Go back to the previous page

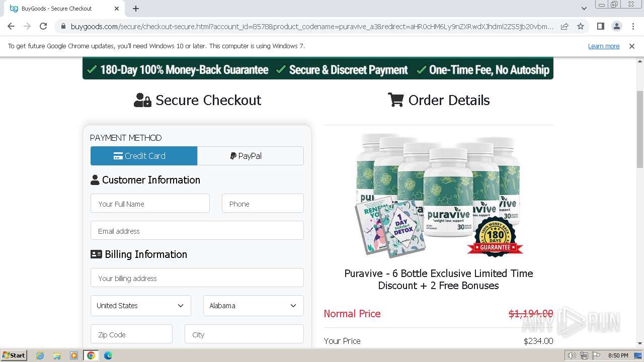(11, 26)
